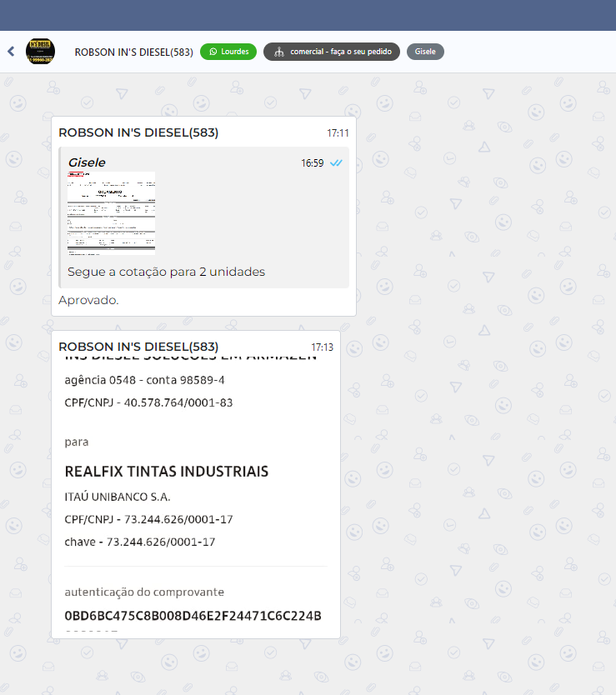Image resolution: width=616 pixels, height=695 pixels.
Task: Click the org-chart icon in comercial tag
Action: pos(279,52)
